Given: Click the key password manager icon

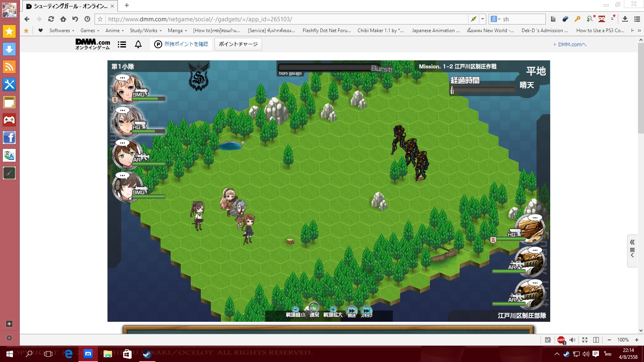Looking at the screenshot, I should coord(578,19).
